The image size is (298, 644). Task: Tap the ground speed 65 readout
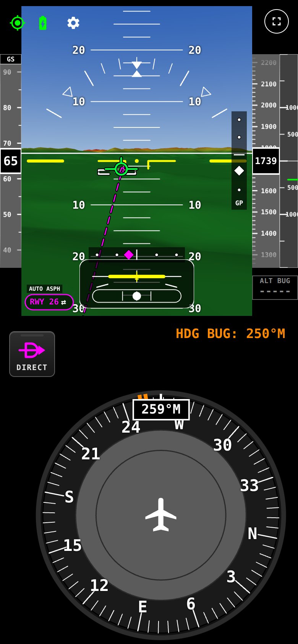pyautogui.click(x=11, y=161)
